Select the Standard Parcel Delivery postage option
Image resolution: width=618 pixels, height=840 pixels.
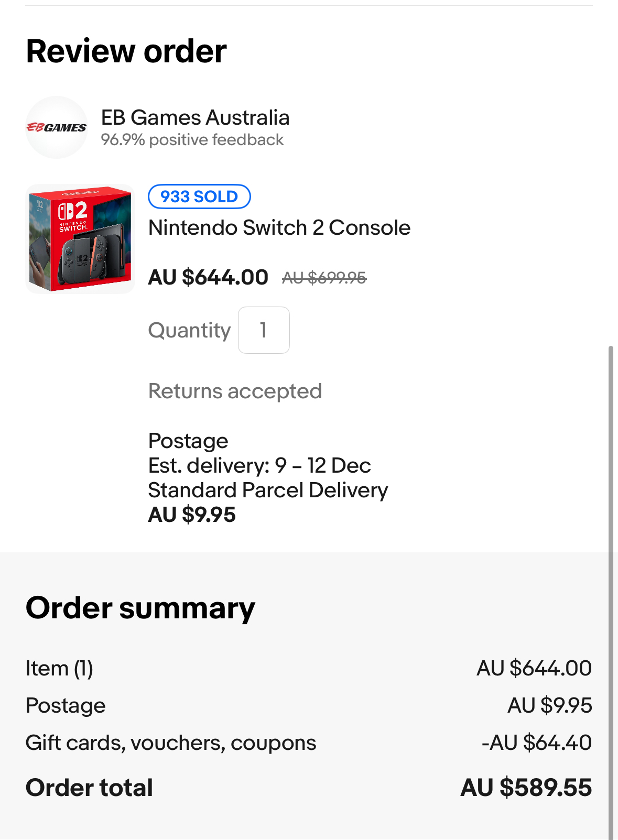pos(268,490)
